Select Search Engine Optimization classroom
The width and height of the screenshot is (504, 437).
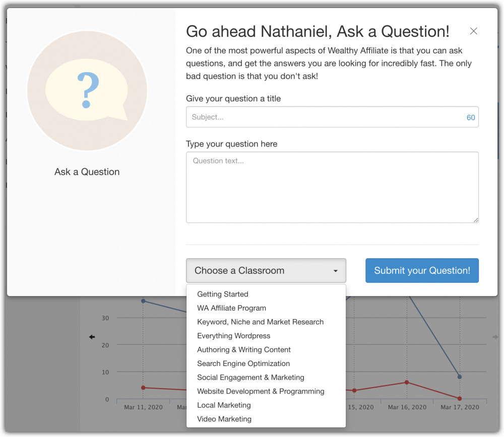click(x=243, y=363)
